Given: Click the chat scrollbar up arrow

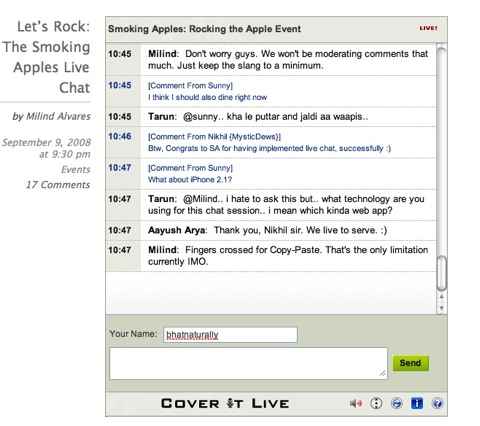Looking at the screenshot, I should tap(441, 296).
